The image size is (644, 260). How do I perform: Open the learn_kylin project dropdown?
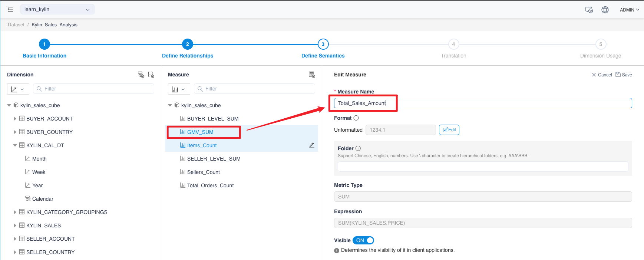(x=57, y=9)
